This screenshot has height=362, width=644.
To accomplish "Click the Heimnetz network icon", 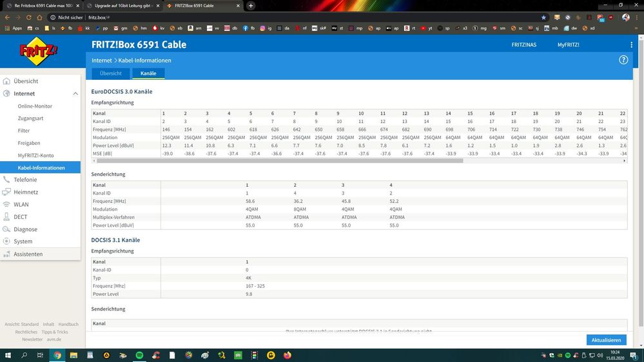I will tap(6, 192).
